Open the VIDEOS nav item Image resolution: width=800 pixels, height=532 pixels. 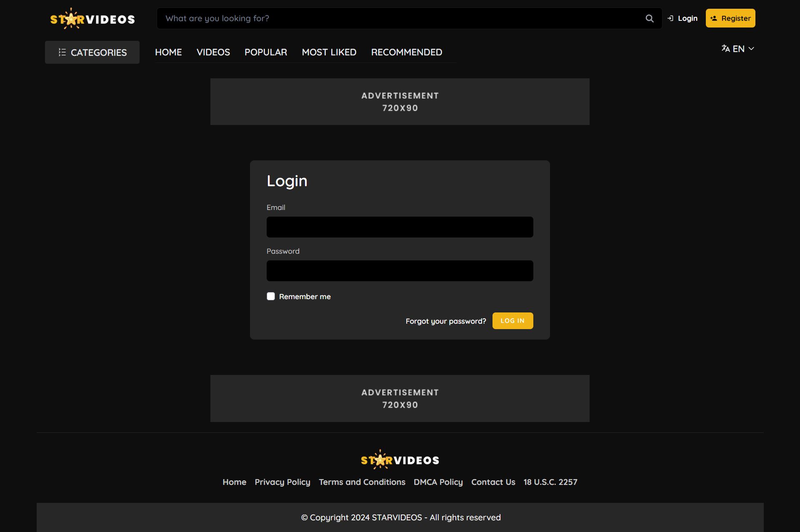coord(213,52)
